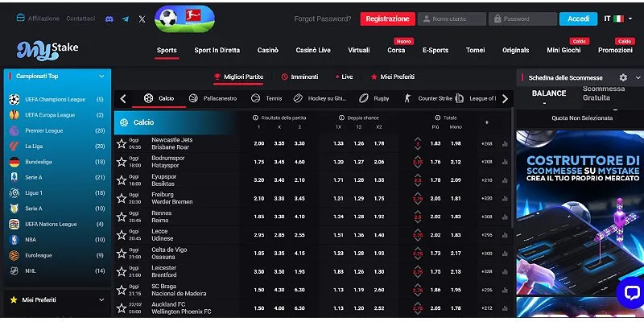Viewport: 644px width, 322px height.
Task: Open the X social icon
Action: pyautogui.click(x=142, y=19)
